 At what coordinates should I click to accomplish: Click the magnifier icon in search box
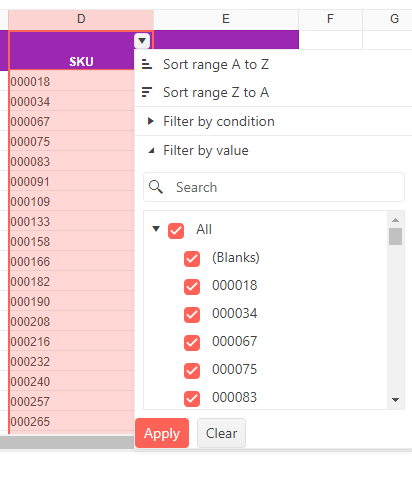click(x=156, y=187)
